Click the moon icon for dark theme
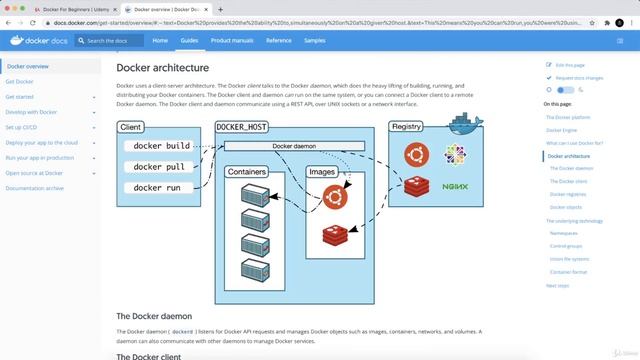The image size is (640, 360). 581,90
